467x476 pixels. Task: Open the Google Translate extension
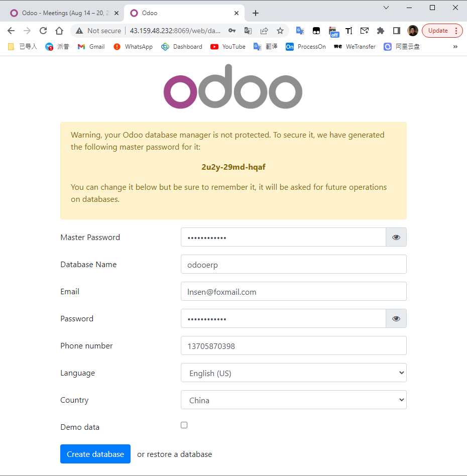pyautogui.click(x=300, y=31)
